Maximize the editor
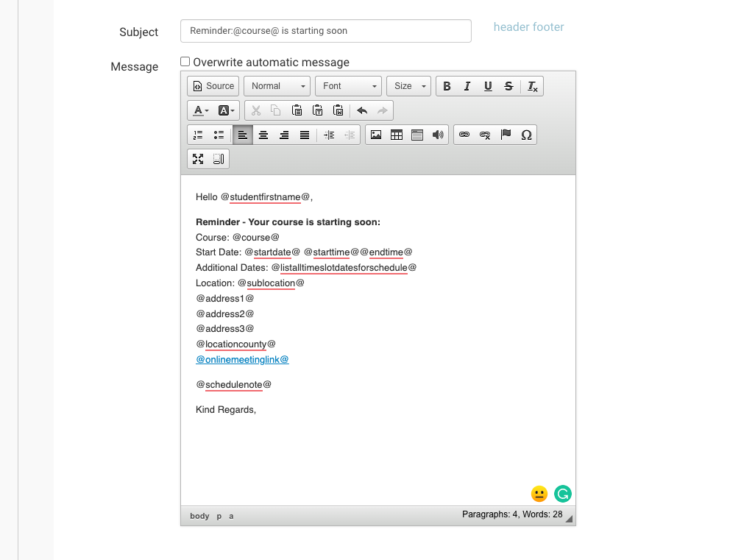Screen dimensions: 755x560 198,159
